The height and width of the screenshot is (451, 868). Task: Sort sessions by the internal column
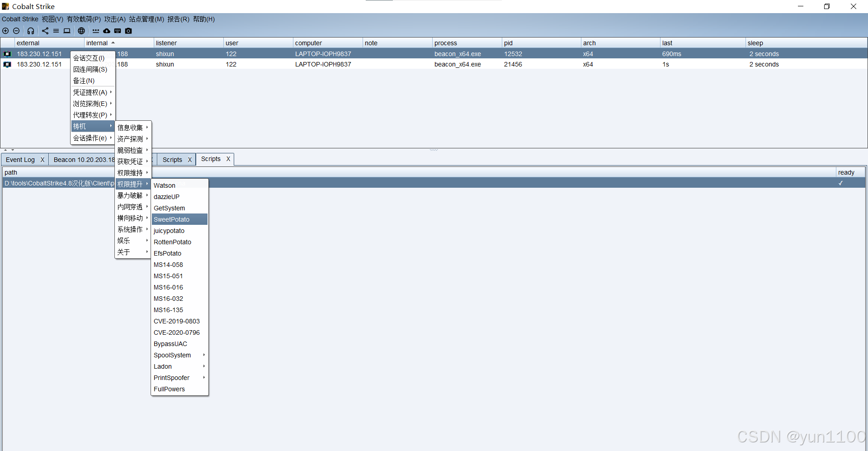coord(119,43)
